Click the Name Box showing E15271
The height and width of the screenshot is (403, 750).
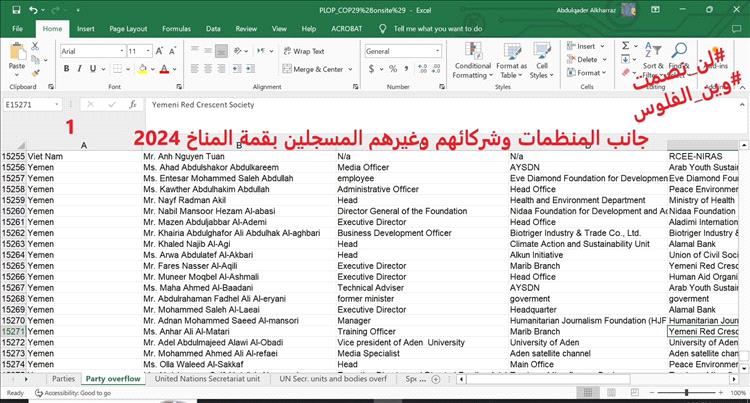[x=32, y=104]
